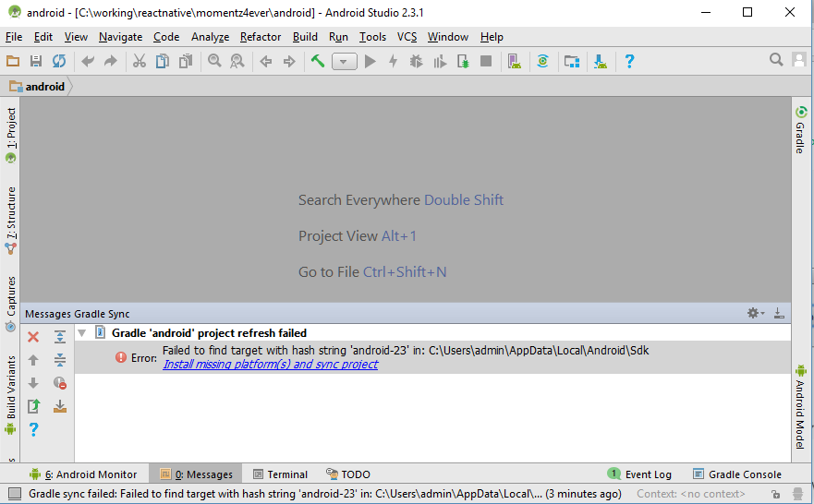The image size is (814, 504).
Task: Open the Analyze menu
Action: 210,37
